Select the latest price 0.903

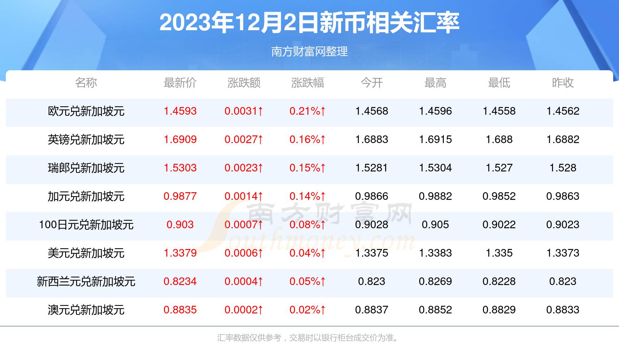(180, 225)
